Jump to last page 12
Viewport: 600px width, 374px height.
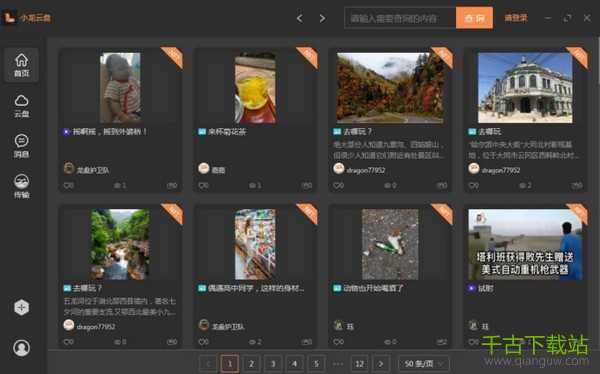(x=359, y=363)
